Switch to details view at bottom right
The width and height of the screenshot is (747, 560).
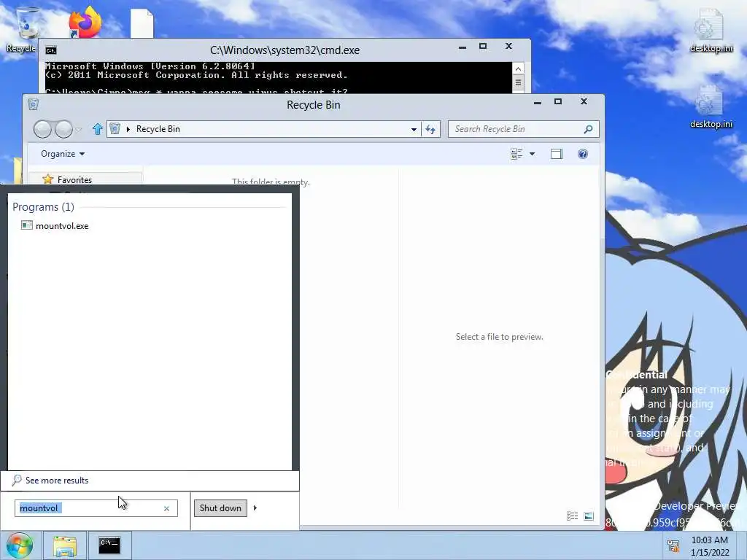click(572, 516)
